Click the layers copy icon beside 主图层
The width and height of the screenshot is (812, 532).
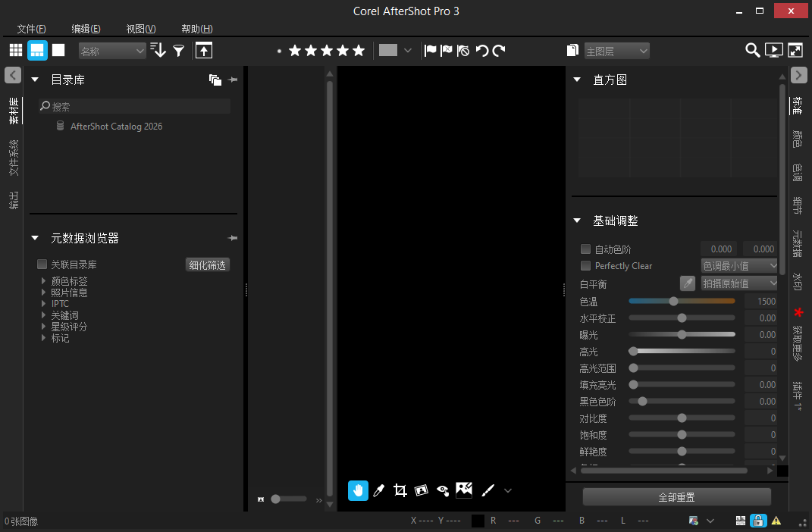click(x=572, y=50)
